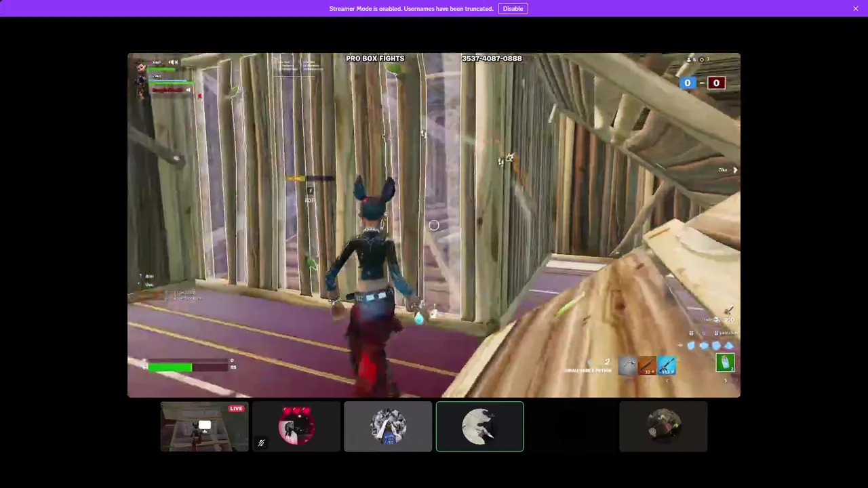Click the Ziko squad member name
Viewport: 868px width, 488px height.
pyautogui.click(x=157, y=76)
